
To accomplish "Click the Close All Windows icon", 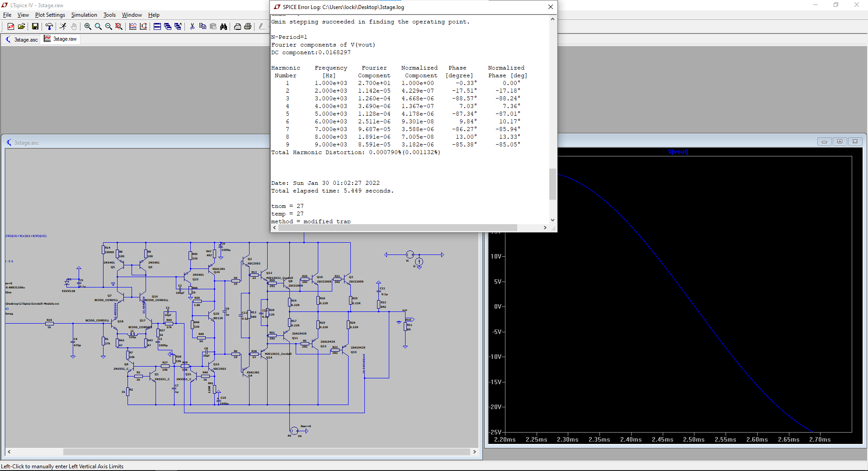I will tap(178, 27).
